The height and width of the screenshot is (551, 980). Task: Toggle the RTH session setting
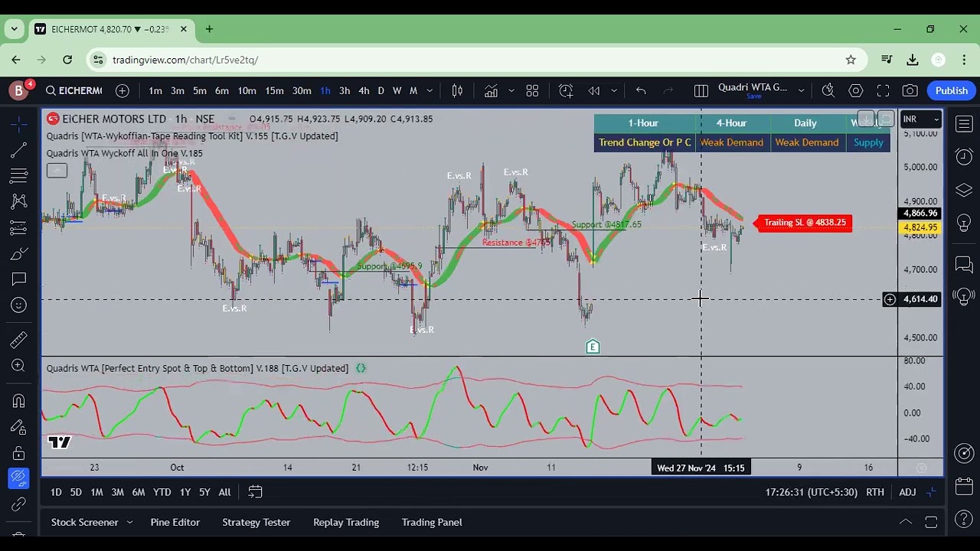tap(875, 492)
